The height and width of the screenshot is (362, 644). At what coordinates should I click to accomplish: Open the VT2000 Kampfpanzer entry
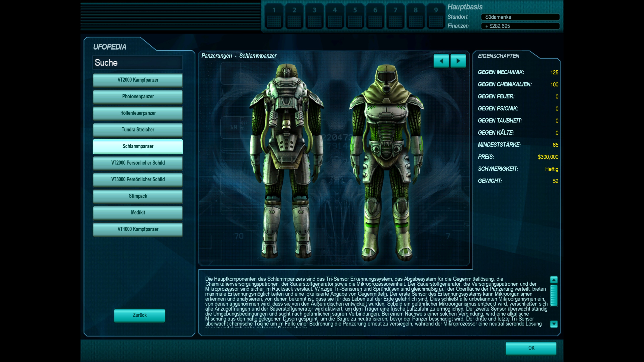pyautogui.click(x=138, y=80)
